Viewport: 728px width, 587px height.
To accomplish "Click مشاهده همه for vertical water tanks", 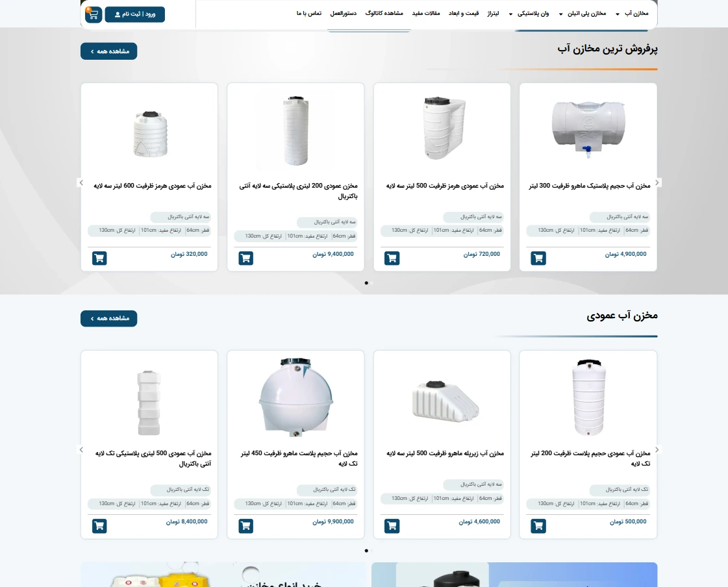I will pyautogui.click(x=108, y=319).
